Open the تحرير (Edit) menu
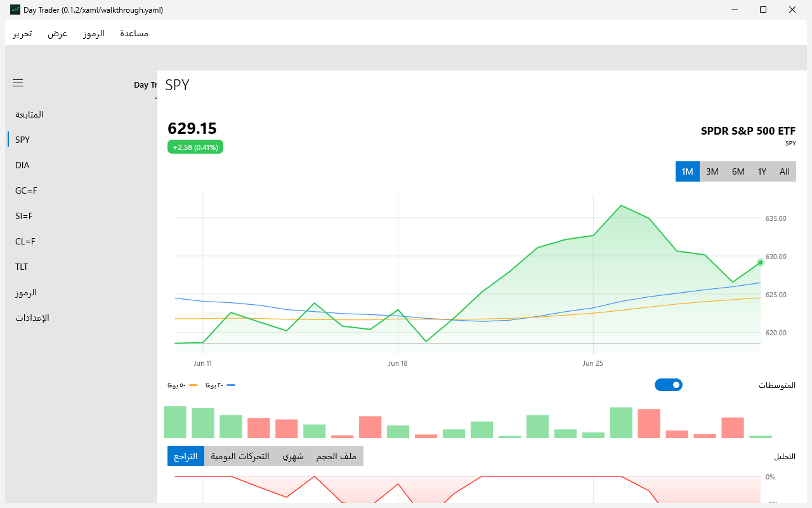Viewport: 812px width, 508px height. tap(23, 33)
